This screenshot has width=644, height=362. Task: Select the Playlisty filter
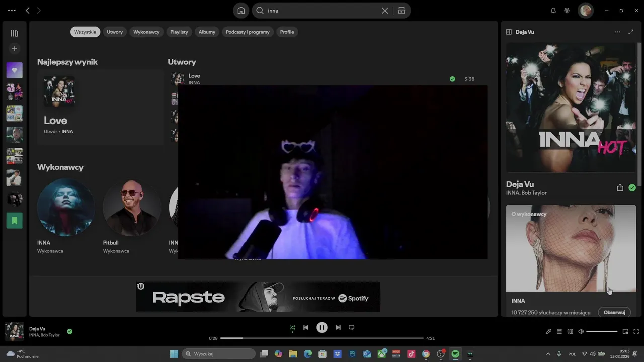[179, 32]
